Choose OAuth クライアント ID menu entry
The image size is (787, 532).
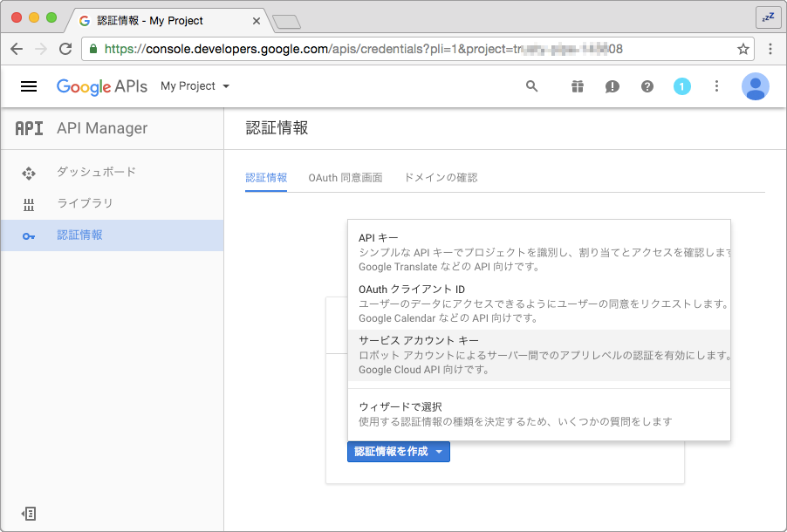tap(539, 304)
